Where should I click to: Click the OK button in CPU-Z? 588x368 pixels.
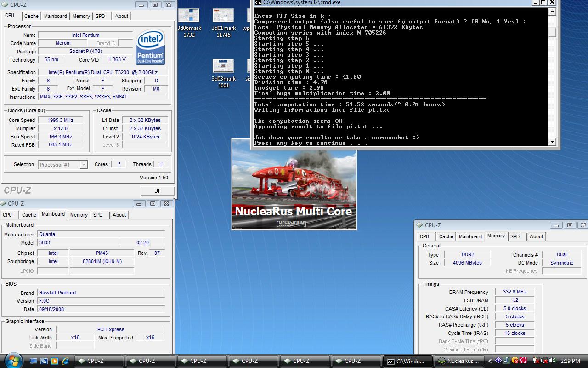point(158,191)
